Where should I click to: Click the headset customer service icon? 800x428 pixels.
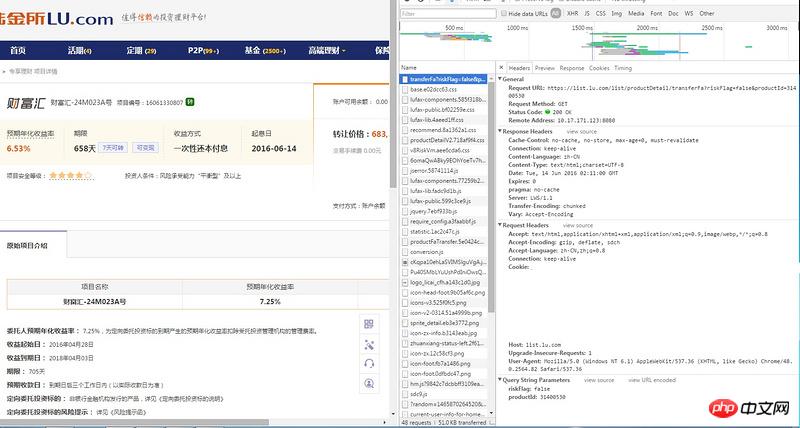(x=369, y=363)
